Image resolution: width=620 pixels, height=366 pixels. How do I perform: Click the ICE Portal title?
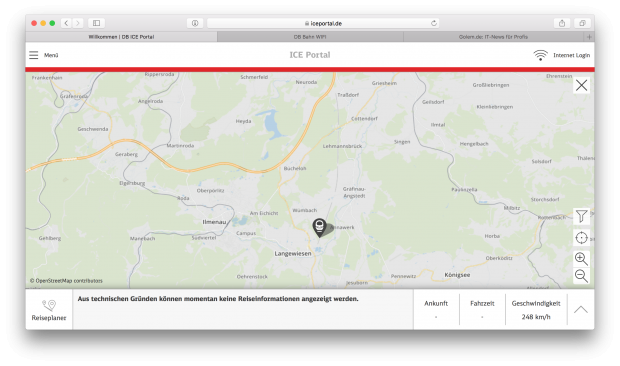point(310,55)
